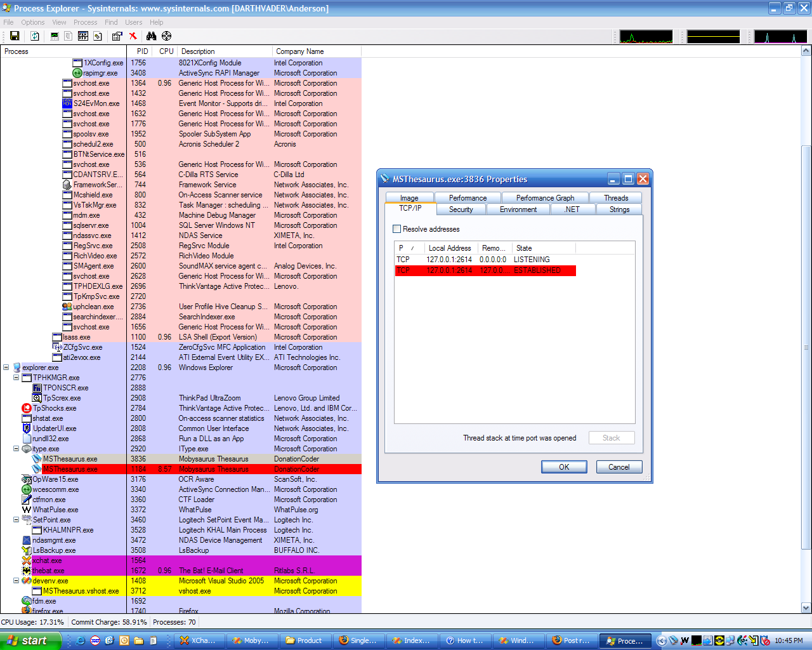The image size is (812, 650).
Task: Click Cancel in the Properties dialog
Action: [619, 467]
